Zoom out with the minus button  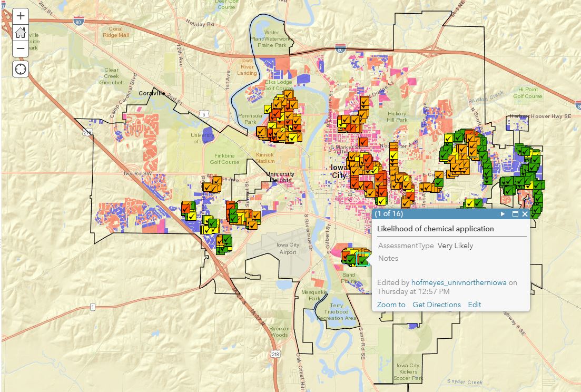21,48
